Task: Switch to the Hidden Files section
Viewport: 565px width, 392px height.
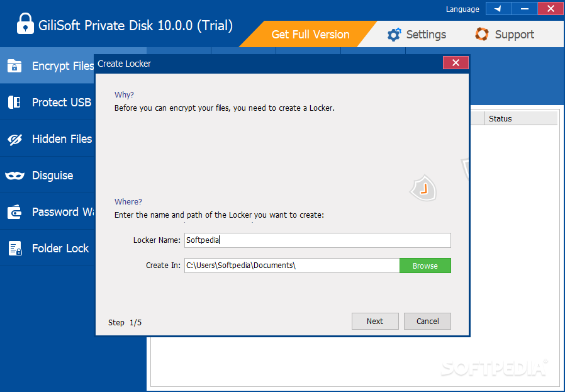Action: [48, 138]
